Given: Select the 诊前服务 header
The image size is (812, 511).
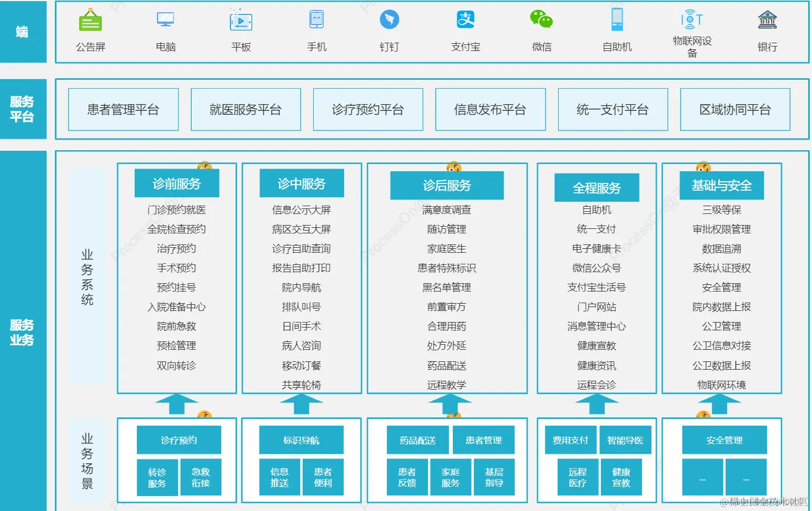Looking at the screenshot, I should 177,183.
